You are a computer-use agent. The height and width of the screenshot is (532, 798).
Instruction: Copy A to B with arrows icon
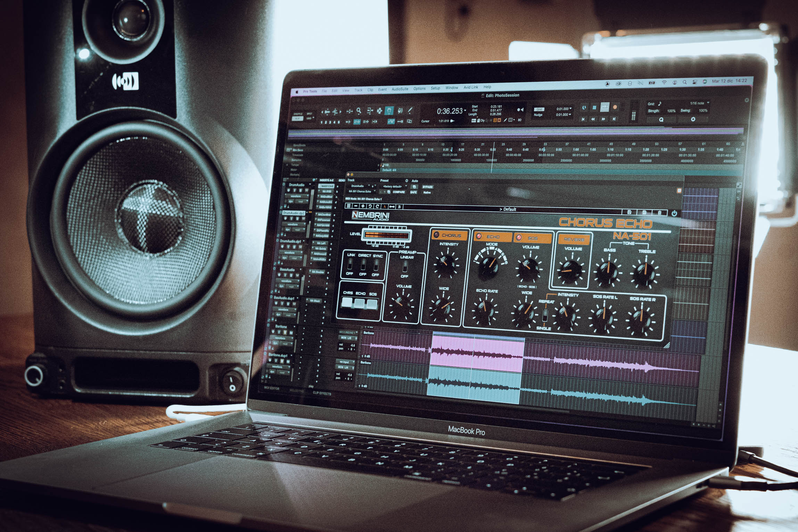coord(392,207)
